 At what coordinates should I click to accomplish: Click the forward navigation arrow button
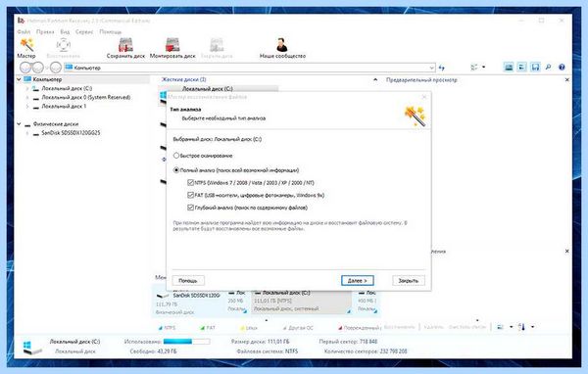pos(37,68)
